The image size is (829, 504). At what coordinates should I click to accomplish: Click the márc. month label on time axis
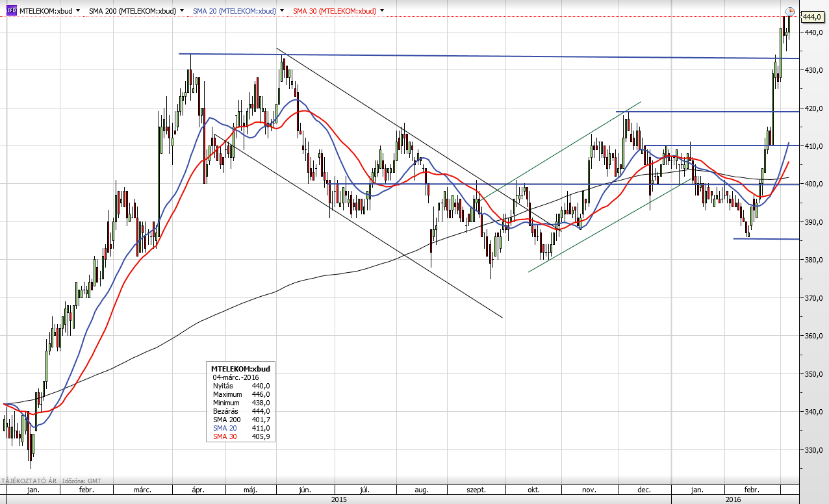pyautogui.click(x=143, y=490)
